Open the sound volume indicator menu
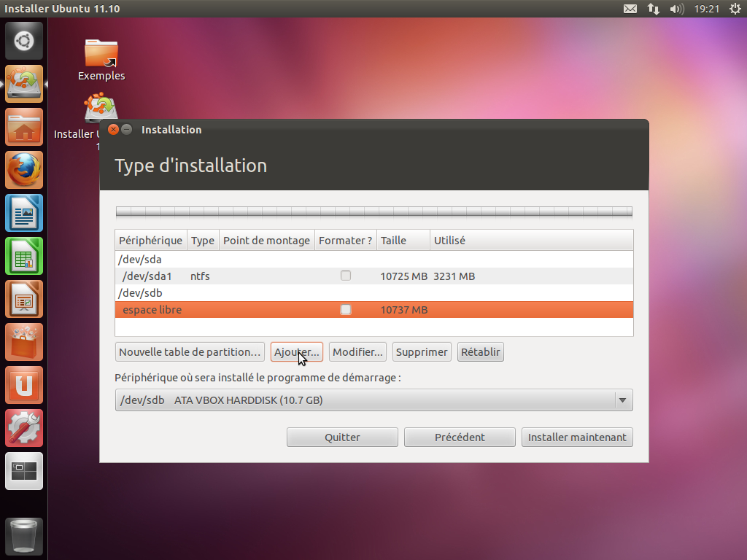 tap(676, 9)
